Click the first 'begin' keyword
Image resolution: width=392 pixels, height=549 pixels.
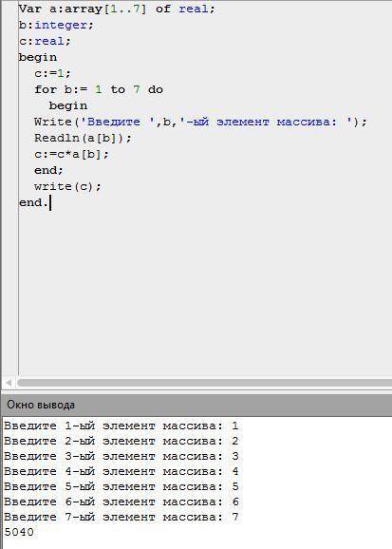click(x=38, y=57)
